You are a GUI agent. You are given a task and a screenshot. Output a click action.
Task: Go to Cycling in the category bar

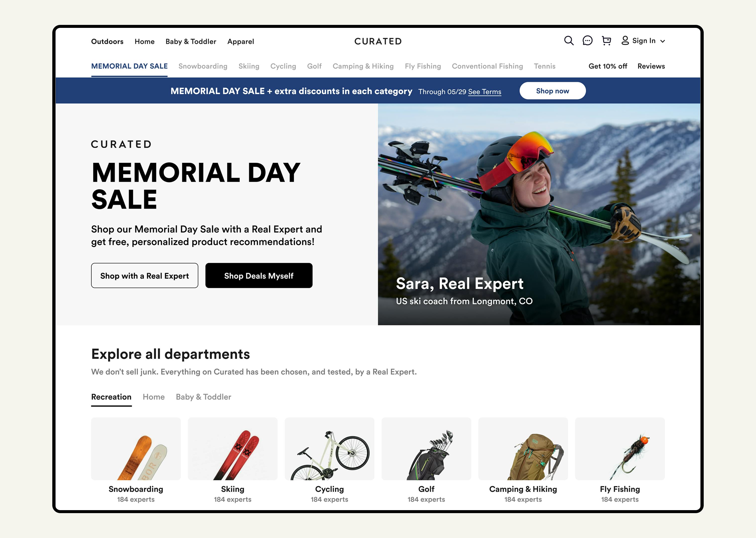pyautogui.click(x=283, y=66)
